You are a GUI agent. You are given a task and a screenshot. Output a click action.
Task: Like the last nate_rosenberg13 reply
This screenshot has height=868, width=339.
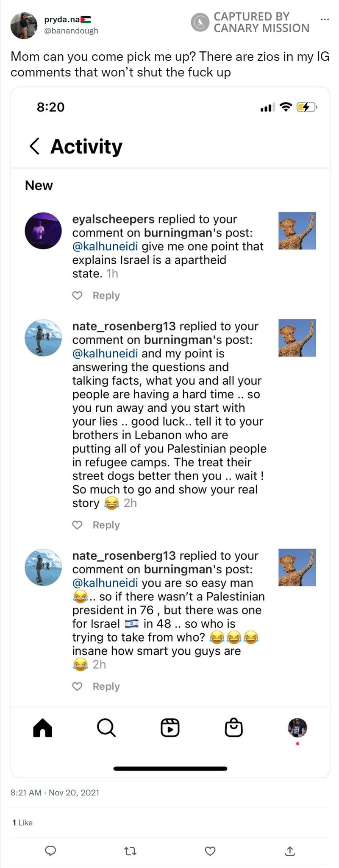click(77, 687)
